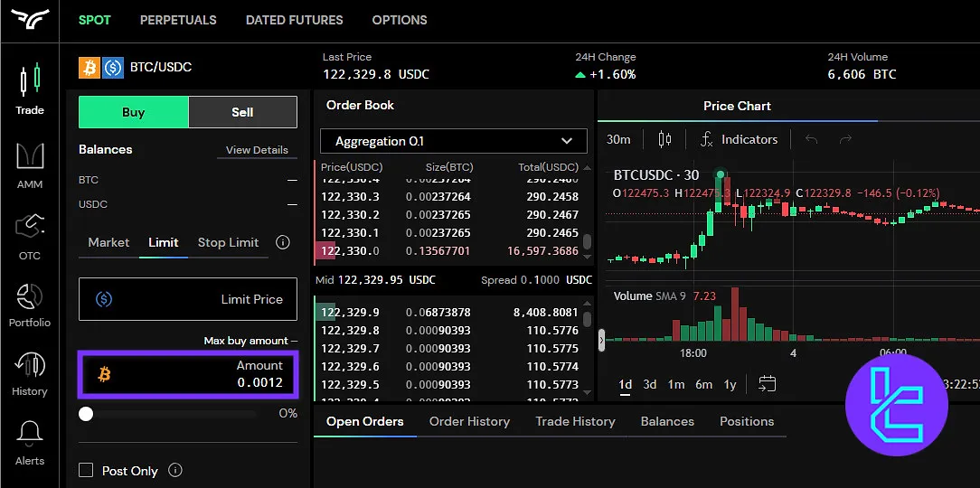Click the Limit Price input field

point(187,299)
